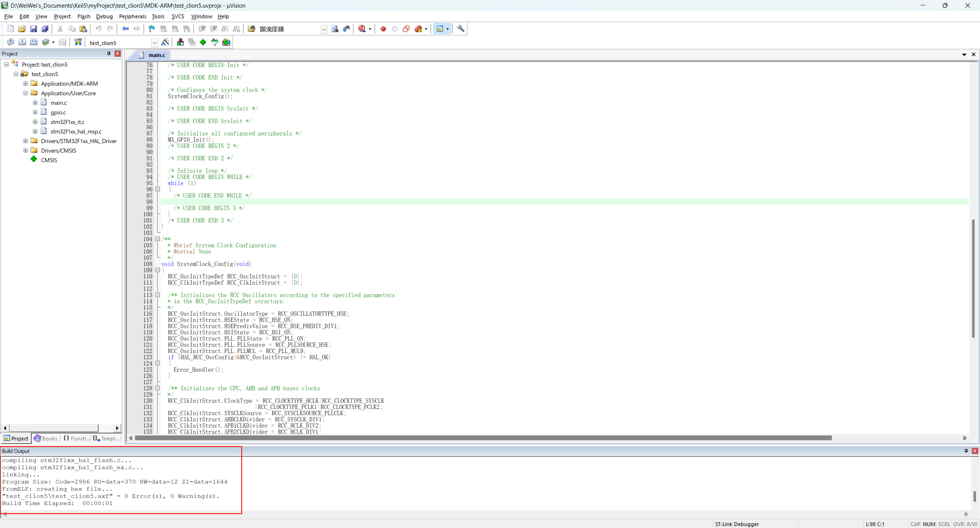Switch to the Books tab
The height and width of the screenshot is (528, 980).
(46, 438)
